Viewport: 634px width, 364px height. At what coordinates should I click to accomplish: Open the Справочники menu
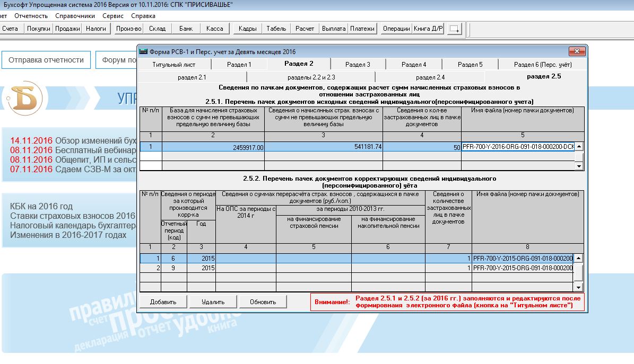tap(75, 16)
